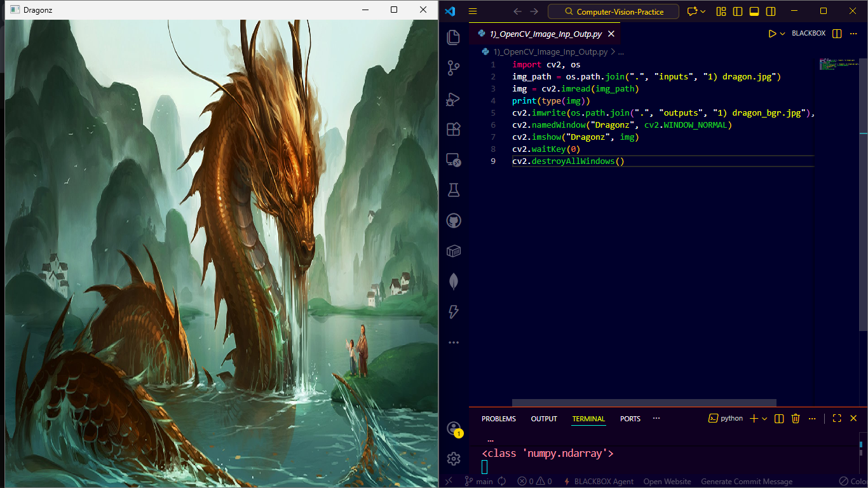Click Open Website in the status bar
Image resolution: width=868 pixels, height=488 pixels.
(x=667, y=482)
